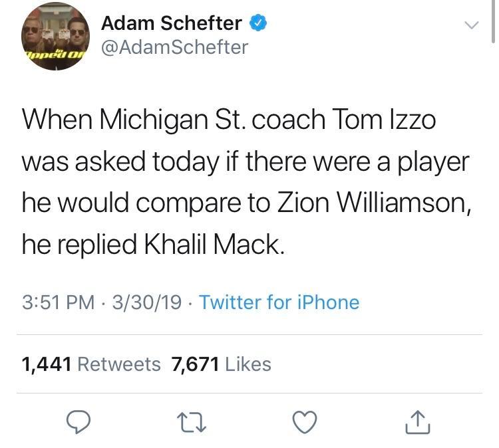View the 7,671 Likes list
499x448 pixels.
(x=221, y=364)
